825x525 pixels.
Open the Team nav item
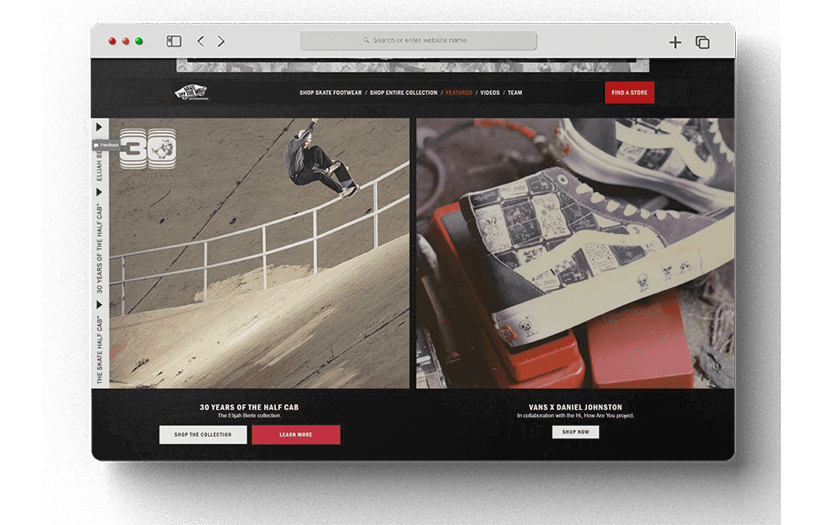pyautogui.click(x=515, y=93)
